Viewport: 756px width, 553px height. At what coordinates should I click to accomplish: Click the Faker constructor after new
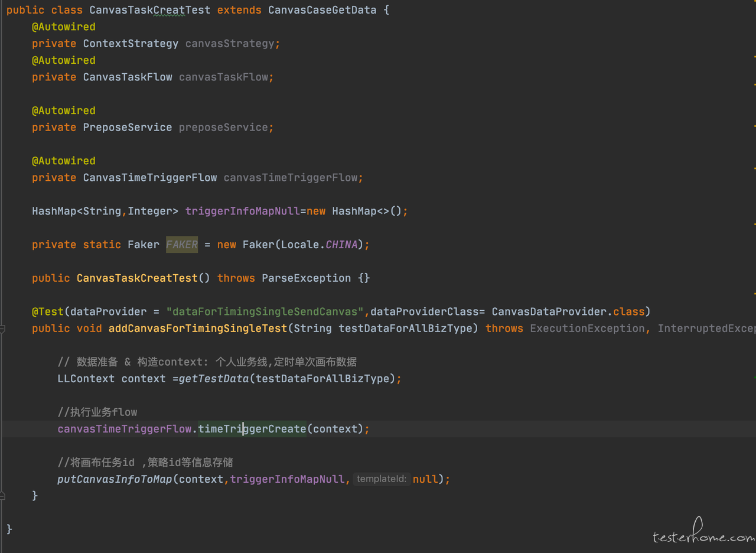[x=259, y=245]
